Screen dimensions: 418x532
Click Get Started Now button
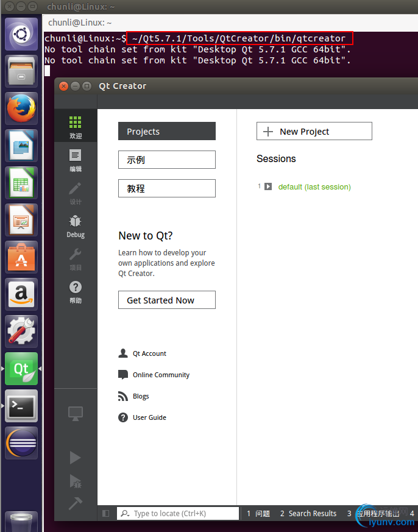pyautogui.click(x=167, y=300)
